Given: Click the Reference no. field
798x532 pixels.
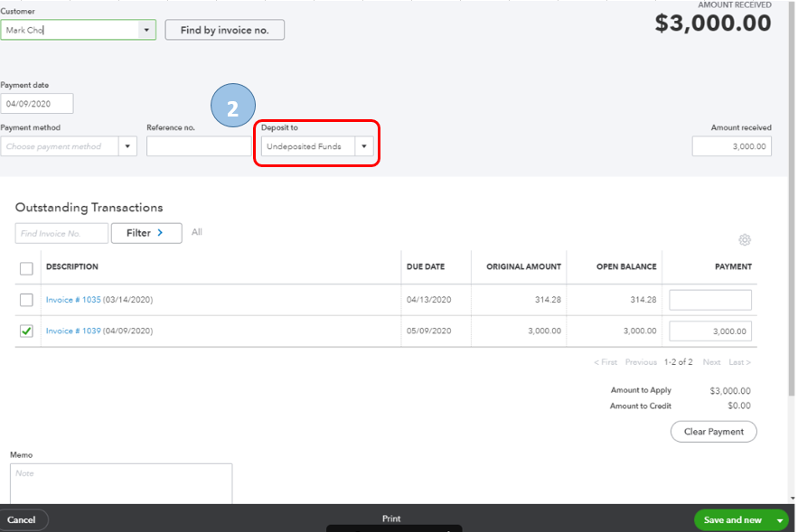Looking at the screenshot, I should point(199,146).
